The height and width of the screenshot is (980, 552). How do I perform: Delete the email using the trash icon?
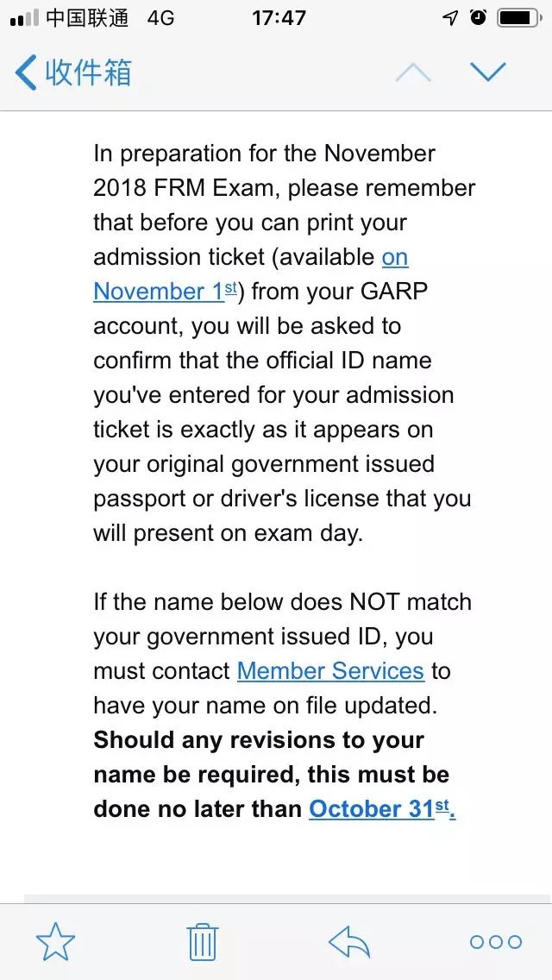[x=203, y=941]
